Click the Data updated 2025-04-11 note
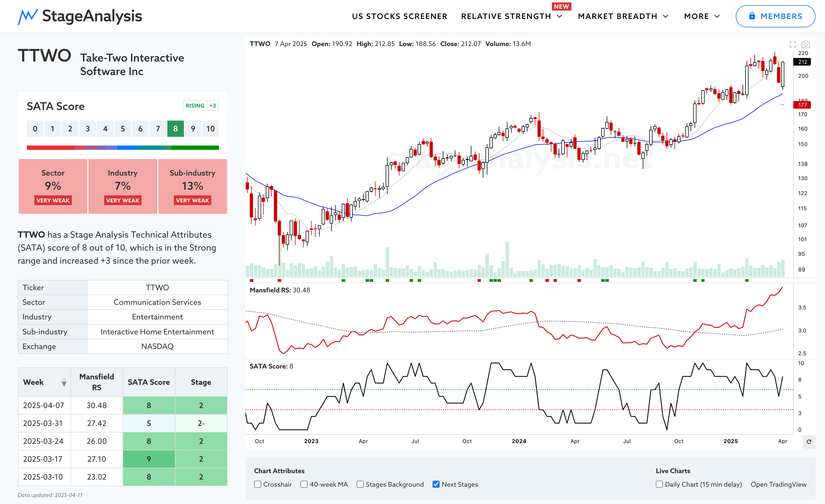 50,495
